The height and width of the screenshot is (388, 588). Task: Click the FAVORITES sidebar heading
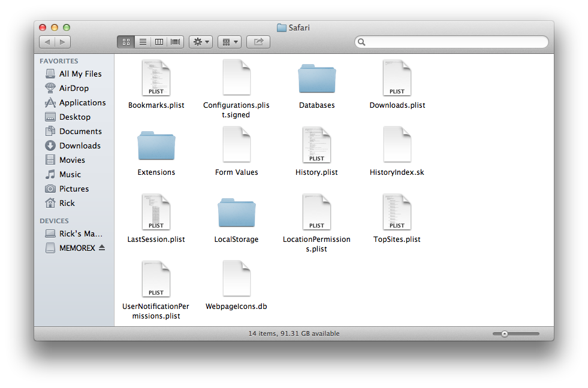point(59,61)
